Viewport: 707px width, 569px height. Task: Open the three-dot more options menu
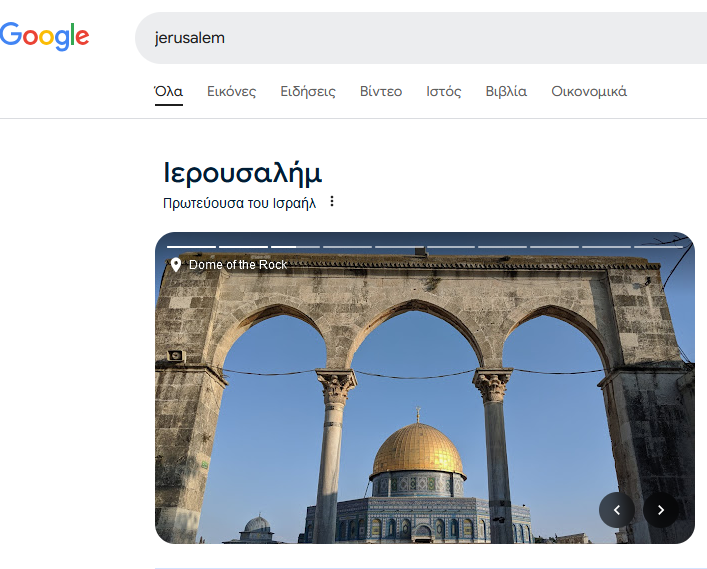[332, 202]
